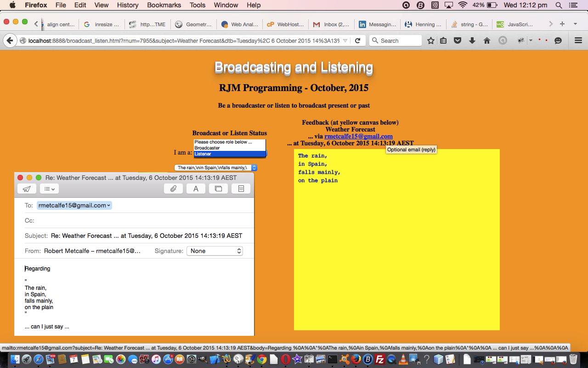Open Notification Center icon

coord(573,5)
